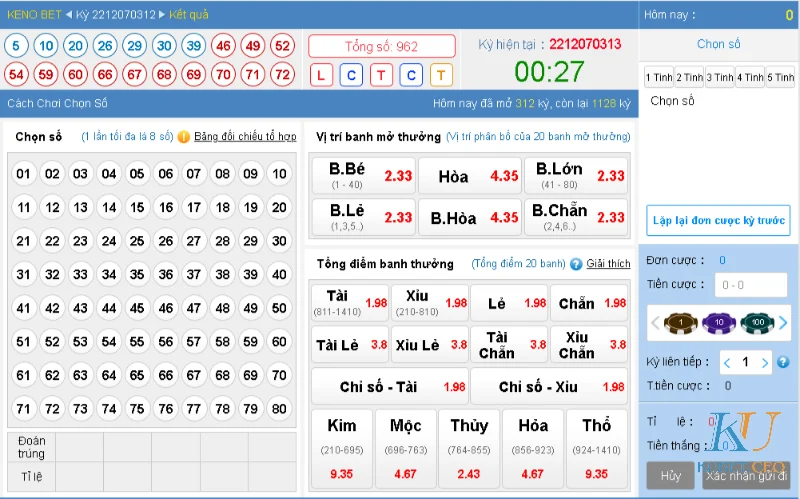Open the Bảng đối chiếu tổ hợp link
The width and height of the screenshot is (800, 499).
tap(245, 136)
